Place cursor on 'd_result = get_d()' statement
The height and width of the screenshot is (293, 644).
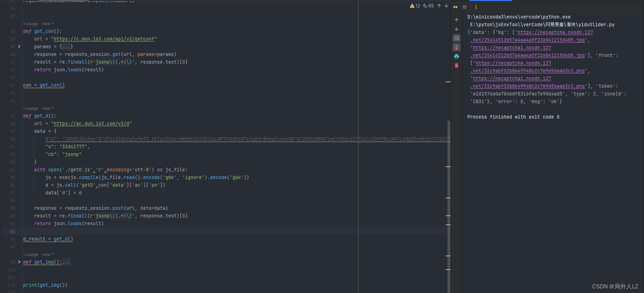(48, 239)
